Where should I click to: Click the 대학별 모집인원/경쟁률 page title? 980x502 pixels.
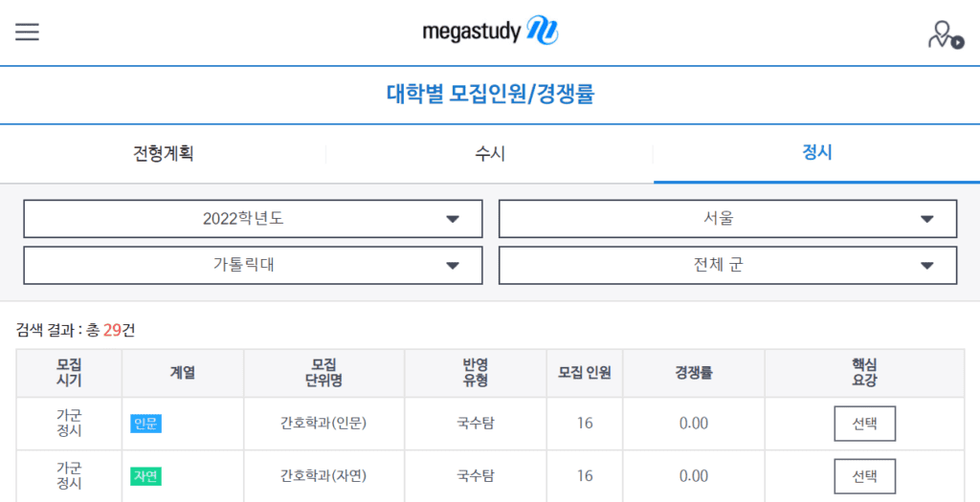pyautogui.click(x=490, y=95)
